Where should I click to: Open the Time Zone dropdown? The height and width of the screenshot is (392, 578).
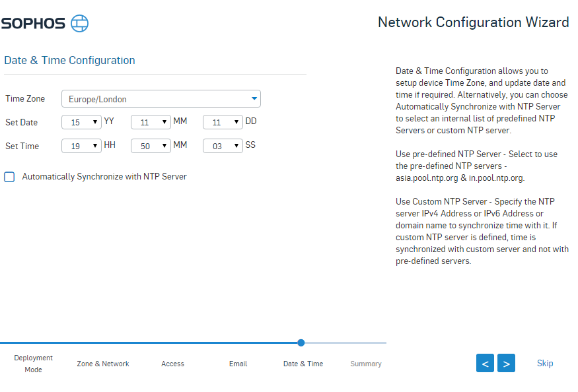click(x=161, y=99)
